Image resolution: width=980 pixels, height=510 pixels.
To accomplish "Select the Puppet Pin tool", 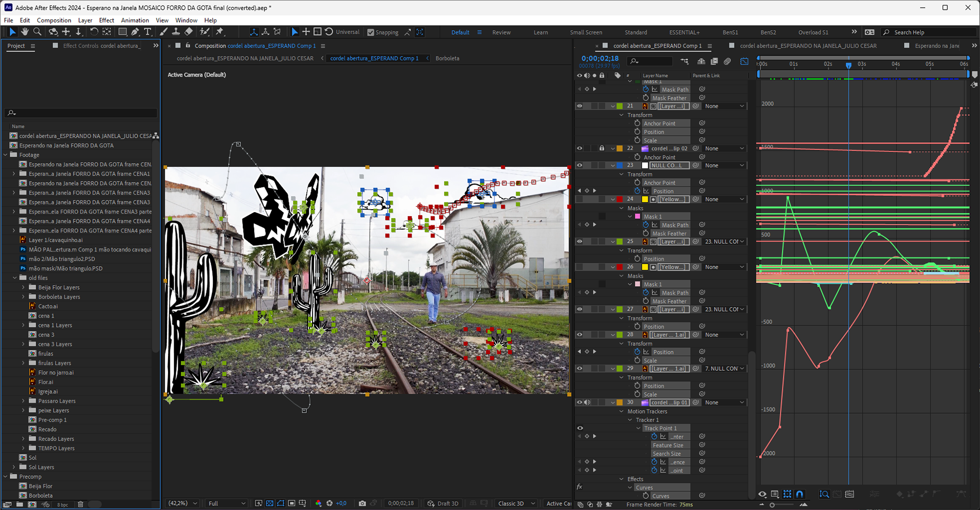I will coord(220,32).
